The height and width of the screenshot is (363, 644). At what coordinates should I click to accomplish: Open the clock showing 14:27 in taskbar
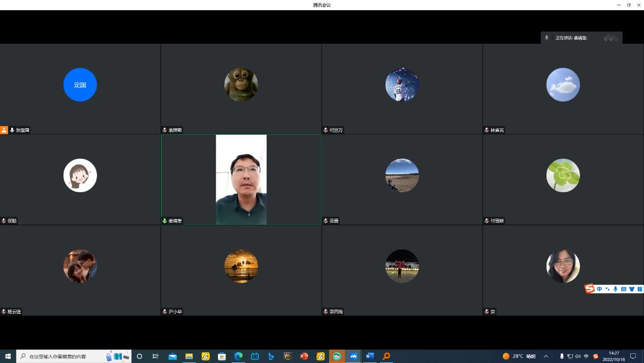[614, 356]
